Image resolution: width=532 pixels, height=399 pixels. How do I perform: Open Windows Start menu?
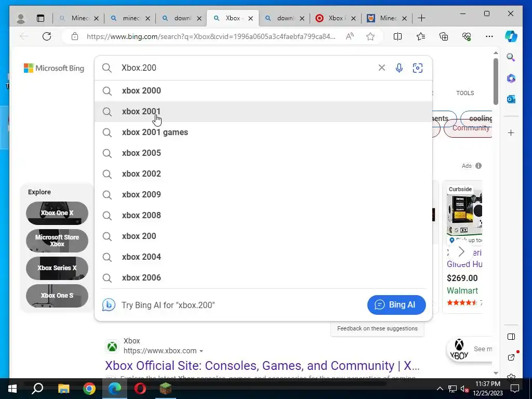click(12, 389)
